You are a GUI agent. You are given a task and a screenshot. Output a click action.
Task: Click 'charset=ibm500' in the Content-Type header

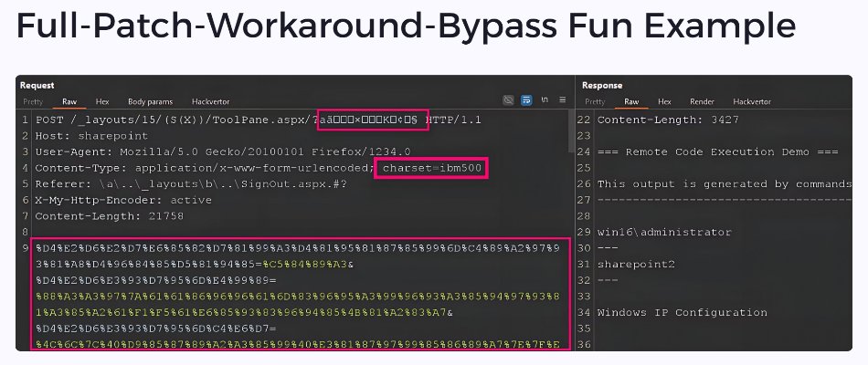[432, 168]
